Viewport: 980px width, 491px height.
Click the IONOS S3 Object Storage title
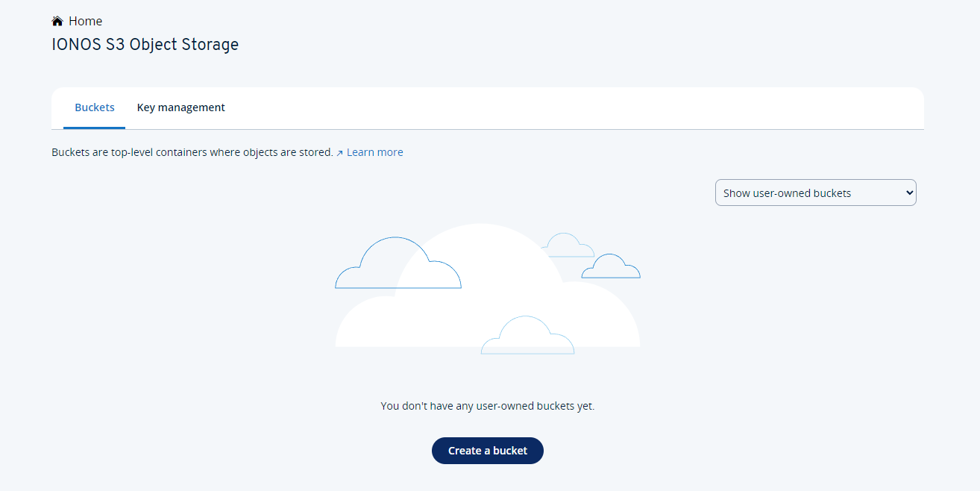coord(145,44)
